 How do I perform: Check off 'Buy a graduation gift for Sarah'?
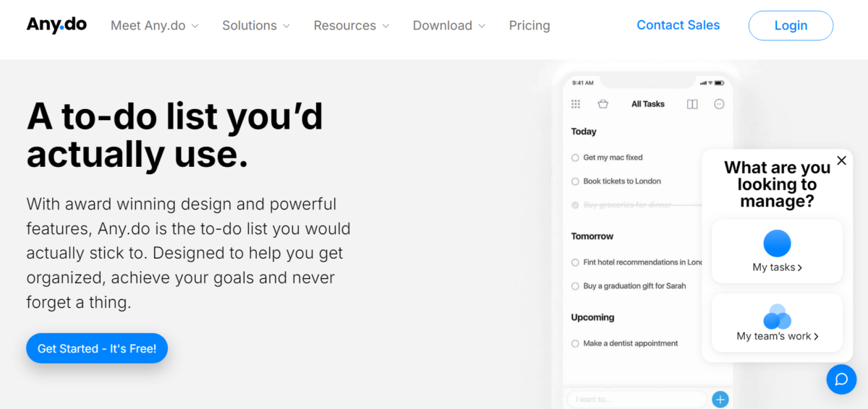tap(575, 286)
